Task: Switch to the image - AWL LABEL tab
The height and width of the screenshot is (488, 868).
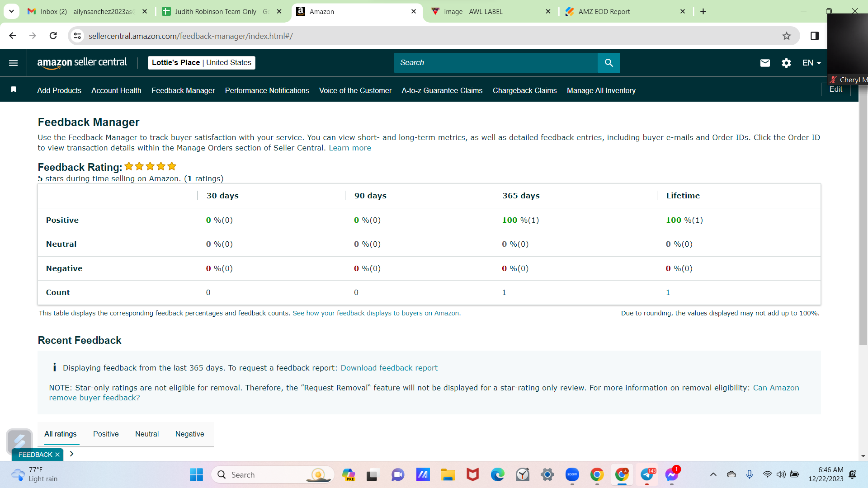Action: 491,12
